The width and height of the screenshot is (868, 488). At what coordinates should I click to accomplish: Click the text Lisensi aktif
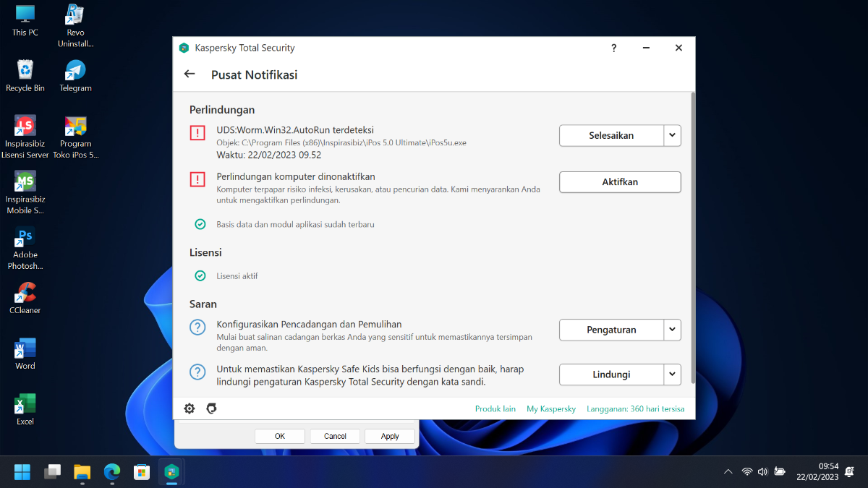coord(237,275)
